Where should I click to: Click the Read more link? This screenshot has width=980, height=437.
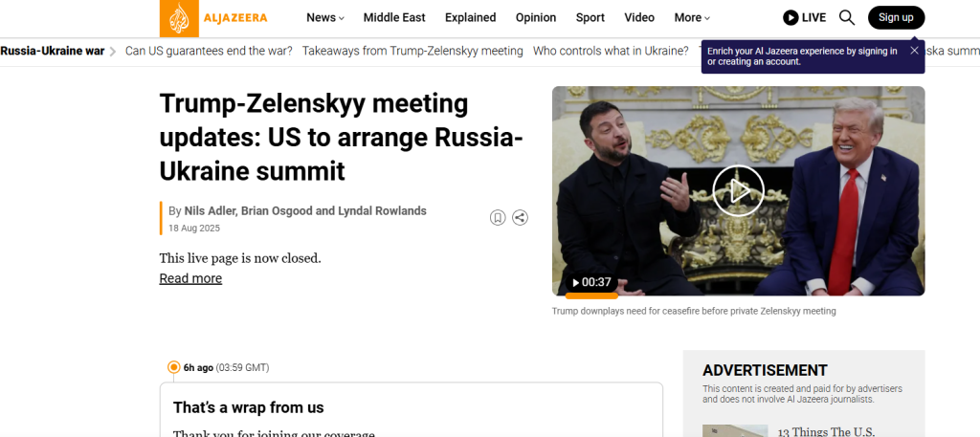[190, 278]
